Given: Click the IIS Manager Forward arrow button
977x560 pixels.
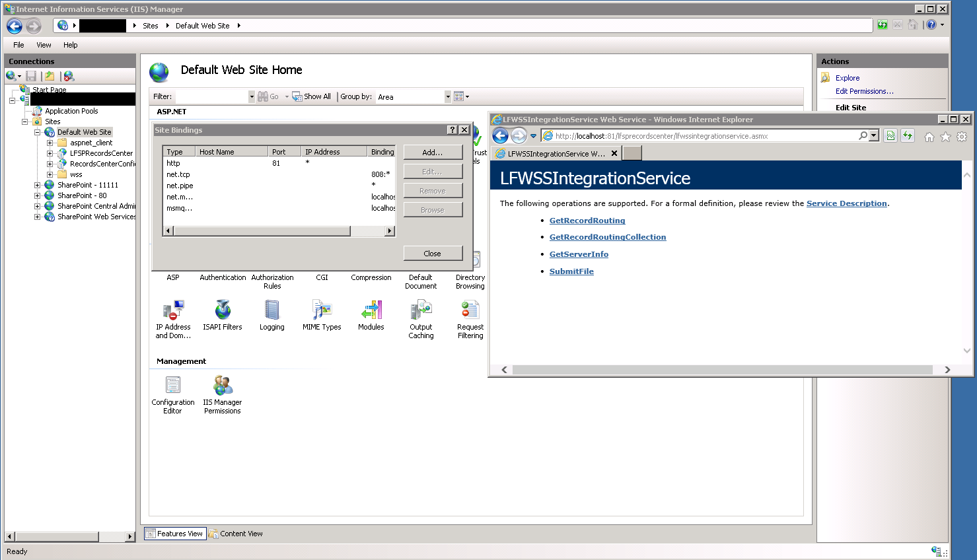Looking at the screenshot, I should point(33,26).
